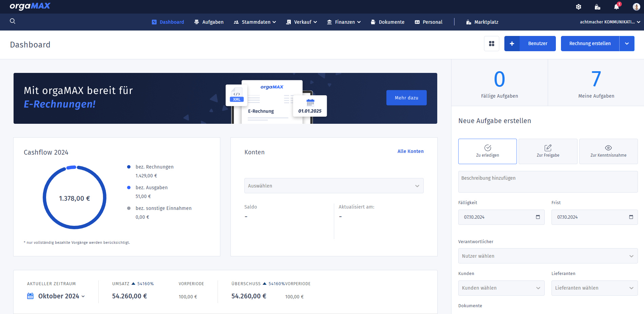The height and width of the screenshot is (314, 644).
Task: Click the Frist date field
Action: 595,217
